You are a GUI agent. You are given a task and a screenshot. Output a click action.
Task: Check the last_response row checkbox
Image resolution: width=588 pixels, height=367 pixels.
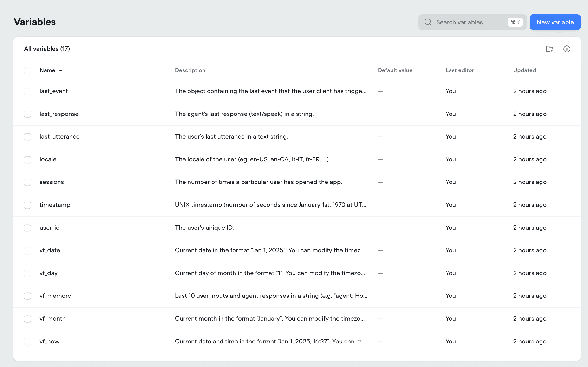pos(27,114)
